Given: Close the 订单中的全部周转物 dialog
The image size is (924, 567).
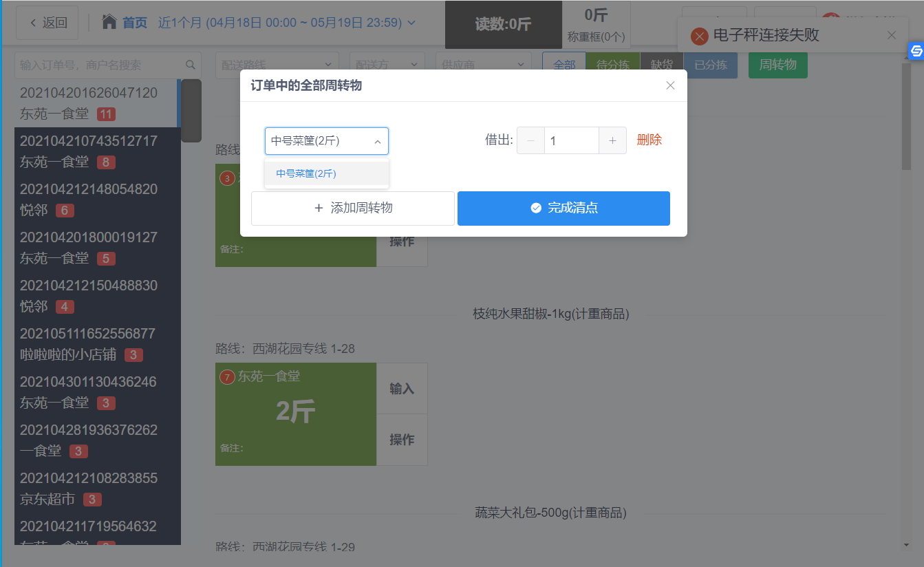Looking at the screenshot, I should 670,85.
